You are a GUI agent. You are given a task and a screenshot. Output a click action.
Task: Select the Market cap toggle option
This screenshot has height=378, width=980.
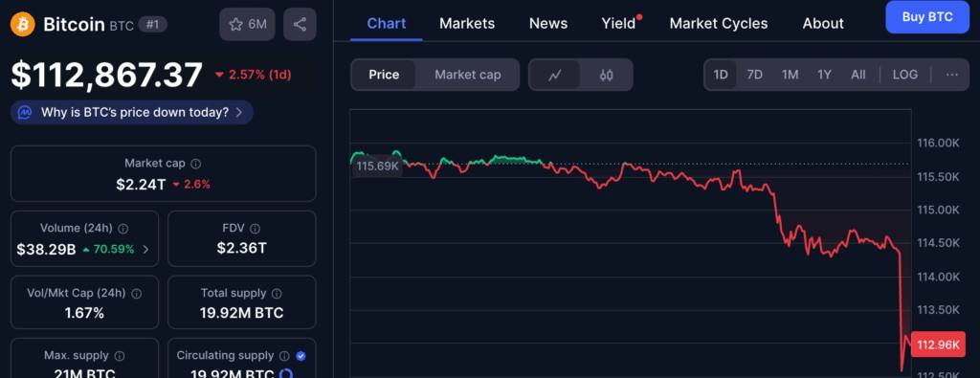(x=467, y=75)
